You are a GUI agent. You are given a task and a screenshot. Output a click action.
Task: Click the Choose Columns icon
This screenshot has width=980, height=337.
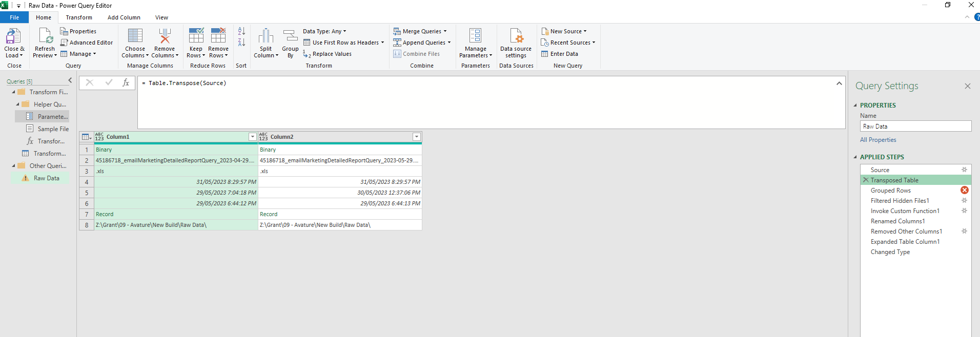pos(135,36)
